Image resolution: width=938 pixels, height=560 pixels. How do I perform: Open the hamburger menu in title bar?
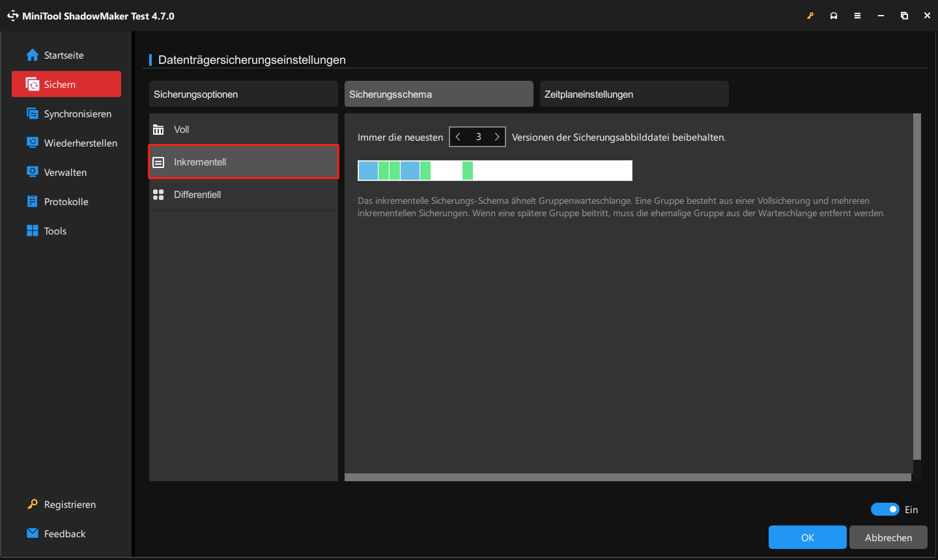(x=857, y=16)
